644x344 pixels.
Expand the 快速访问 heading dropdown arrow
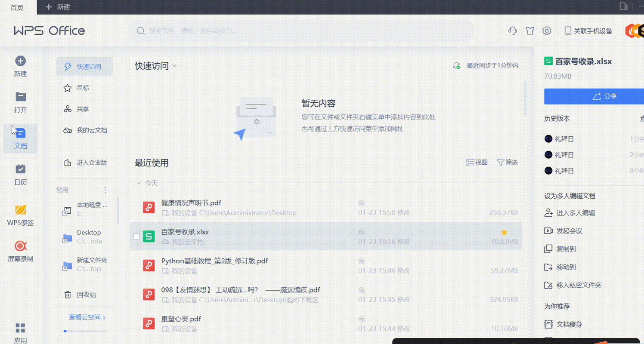174,66
